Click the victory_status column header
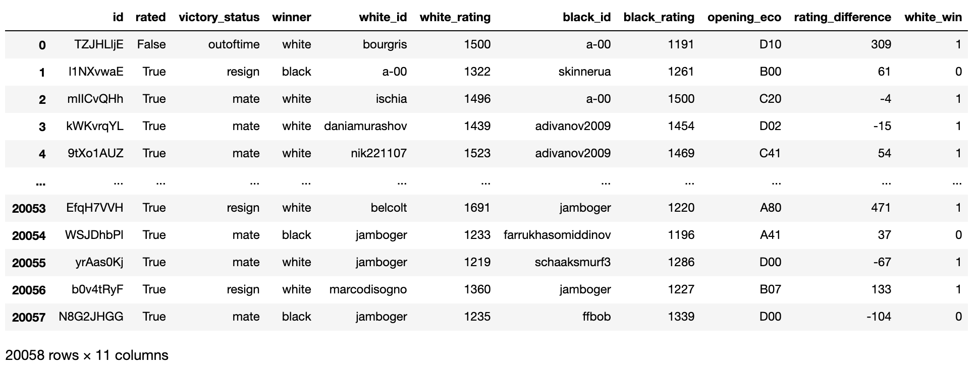Viewport: 980px width, 370px height. (x=219, y=17)
